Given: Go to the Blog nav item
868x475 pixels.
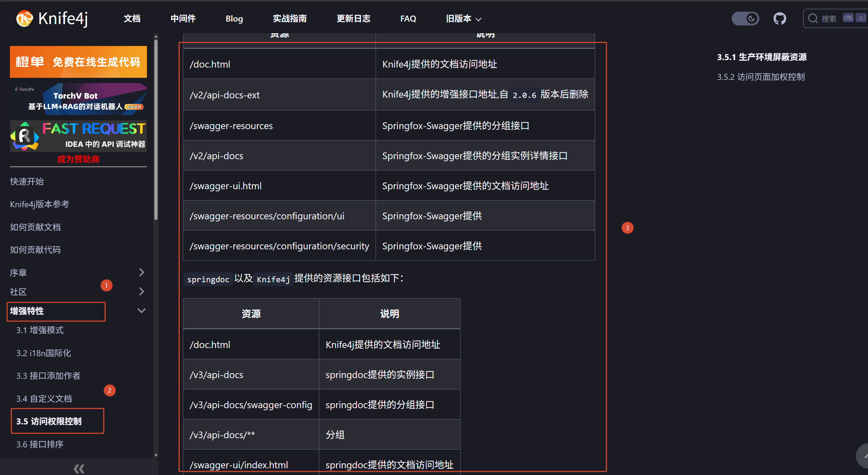Looking at the screenshot, I should (234, 19).
